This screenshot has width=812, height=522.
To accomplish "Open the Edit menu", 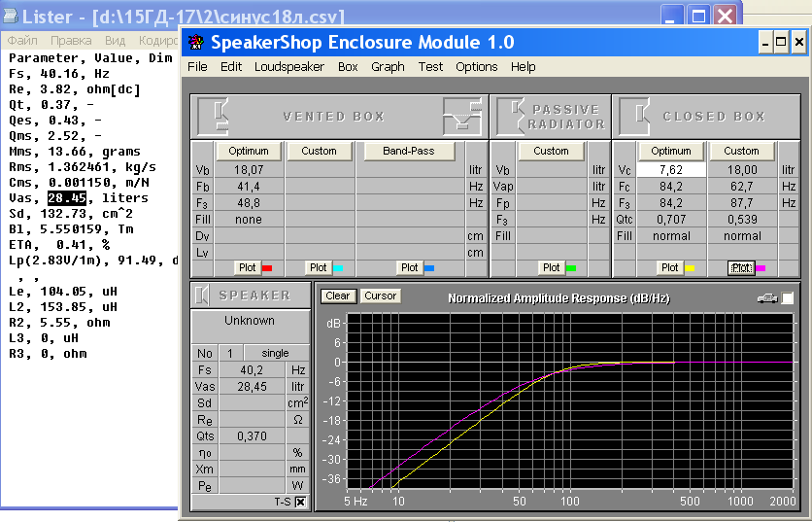I will click(x=231, y=67).
